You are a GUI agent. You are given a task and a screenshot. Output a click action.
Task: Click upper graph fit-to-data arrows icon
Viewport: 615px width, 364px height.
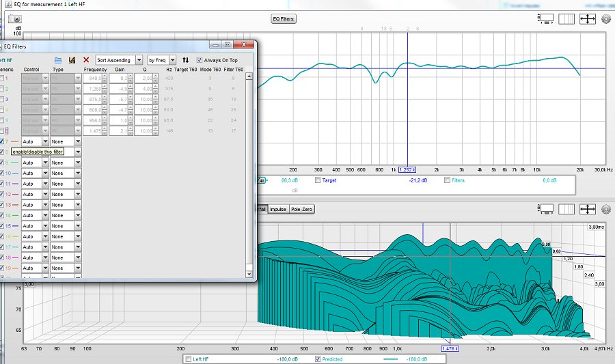pyautogui.click(x=588, y=19)
